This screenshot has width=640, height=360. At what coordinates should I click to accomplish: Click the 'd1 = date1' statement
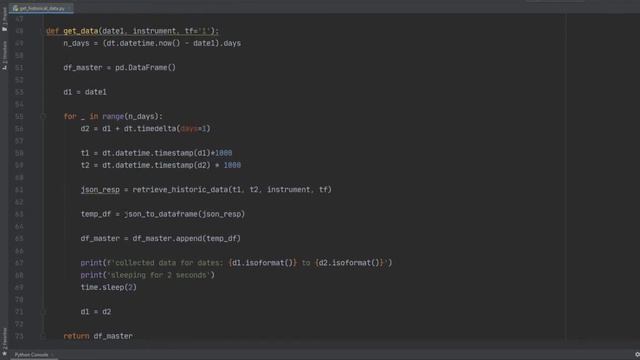click(x=85, y=92)
